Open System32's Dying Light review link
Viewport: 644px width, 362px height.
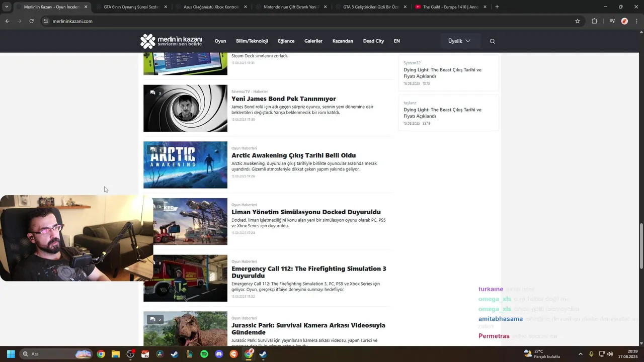point(443,73)
